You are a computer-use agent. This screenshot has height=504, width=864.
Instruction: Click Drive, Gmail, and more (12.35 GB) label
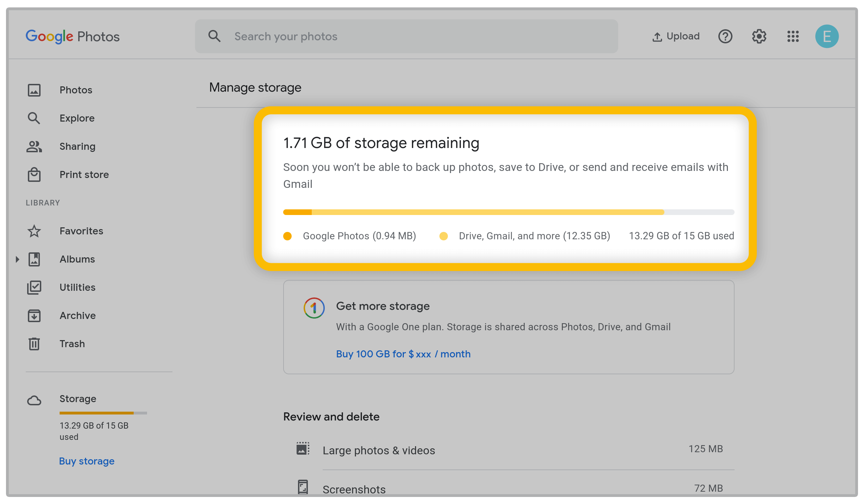coord(534,236)
